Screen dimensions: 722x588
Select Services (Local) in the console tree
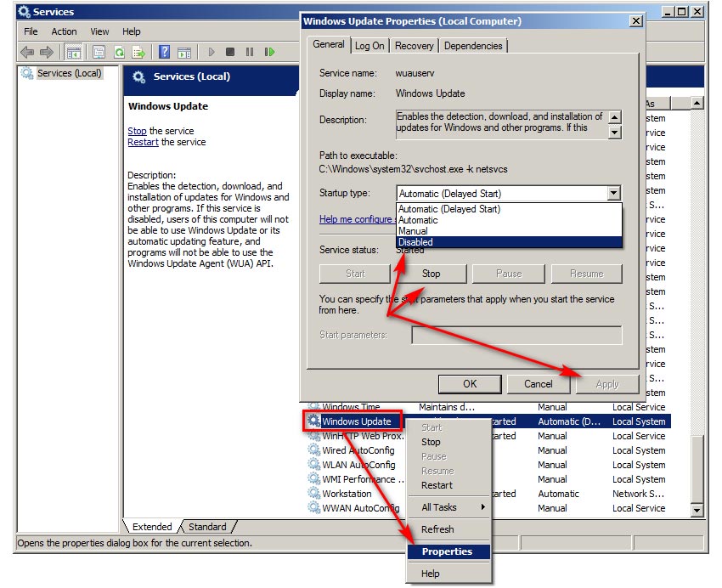tap(69, 73)
